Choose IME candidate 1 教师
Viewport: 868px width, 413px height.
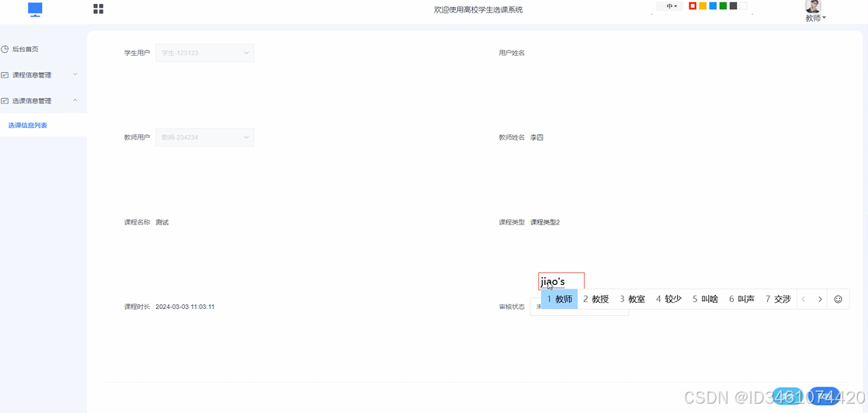click(x=560, y=299)
